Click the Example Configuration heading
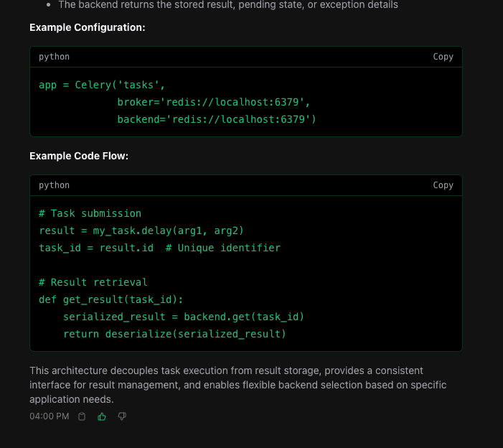503x448 pixels. [87, 27]
